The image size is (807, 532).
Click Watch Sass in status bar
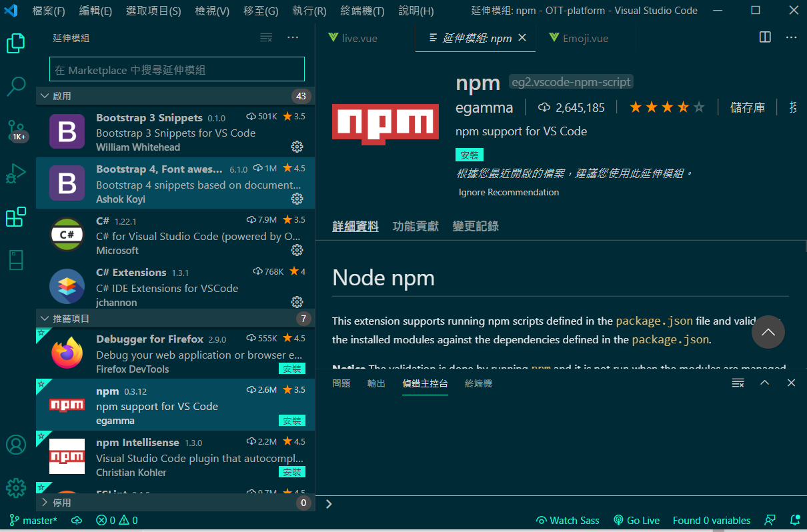pos(568,521)
